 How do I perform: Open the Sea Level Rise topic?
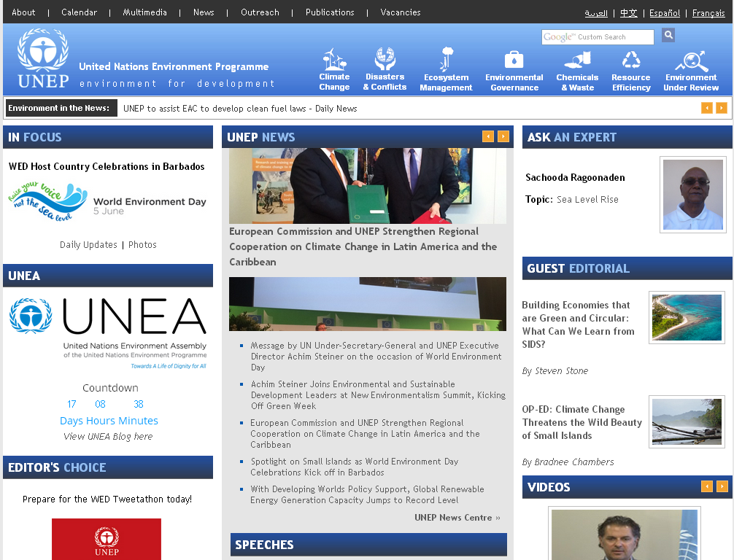(587, 199)
